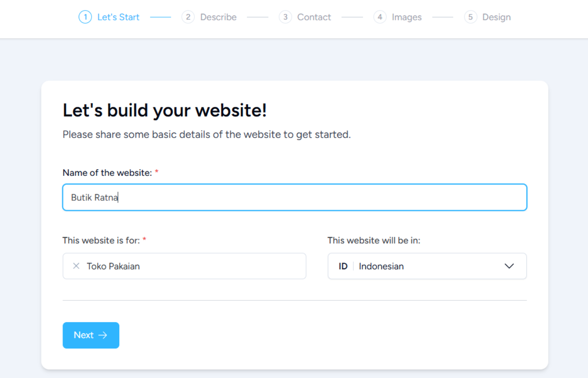Expand the language dropdown chevron
The height and width of the screenshot is (378, 588).
pyautogui.click(x=509, y=266)
